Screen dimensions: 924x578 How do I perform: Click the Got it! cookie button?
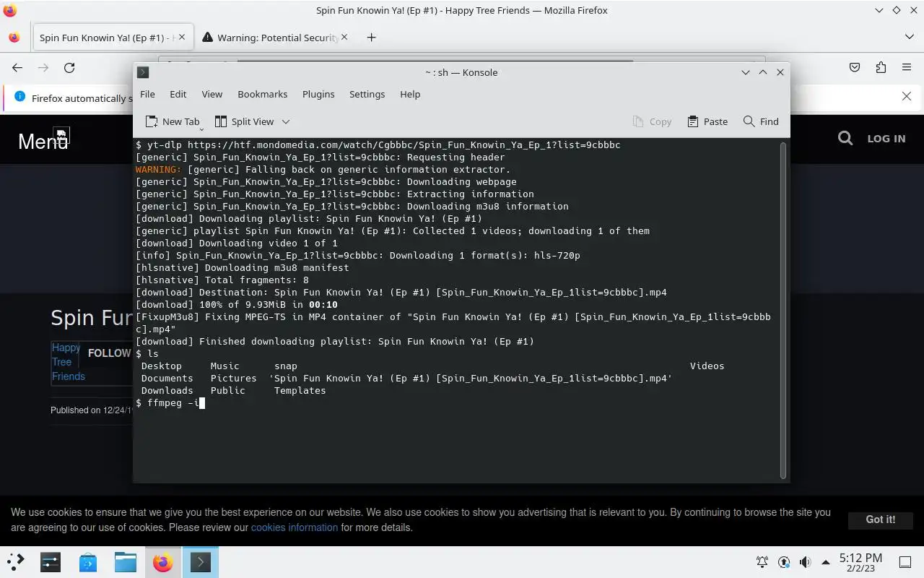click(880, 519)
